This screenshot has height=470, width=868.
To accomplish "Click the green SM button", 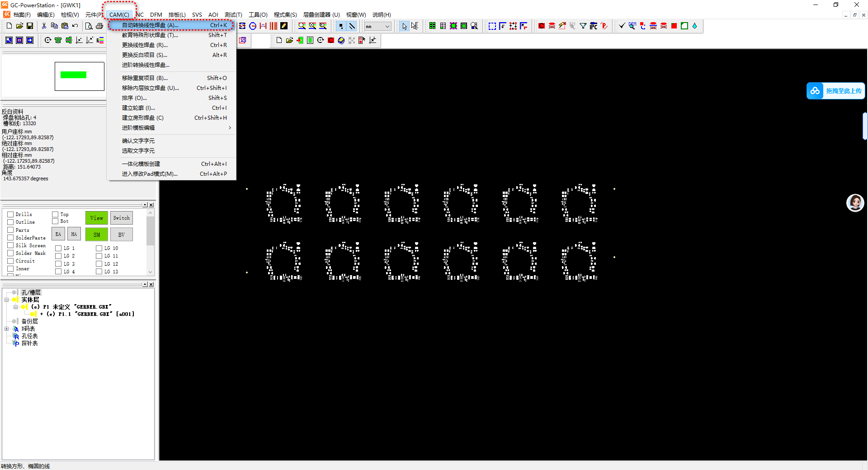I will pyautogui.click(x=97, y=235).
